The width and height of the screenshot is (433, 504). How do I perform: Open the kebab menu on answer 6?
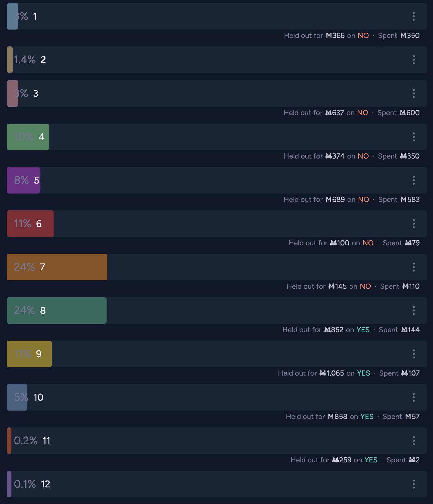(x=414, y=224)
